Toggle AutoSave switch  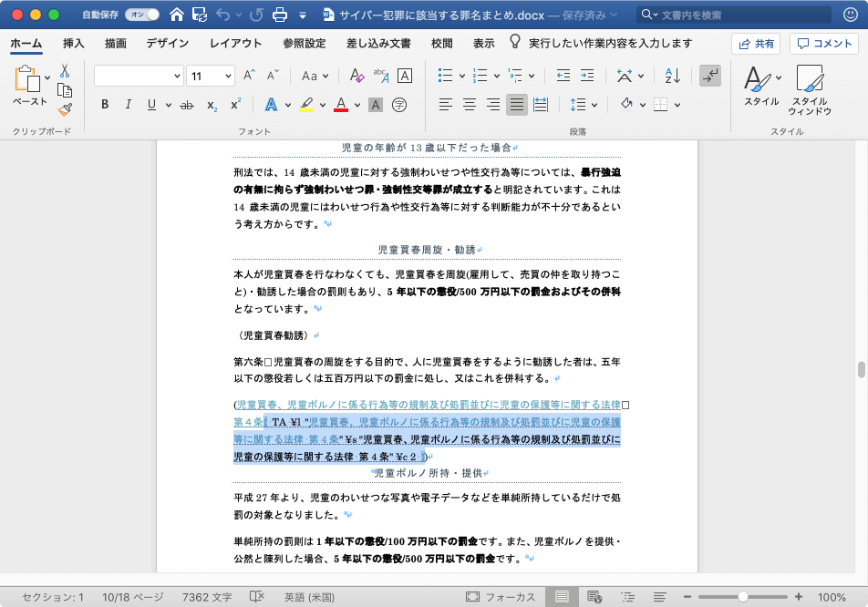[142, 15]
